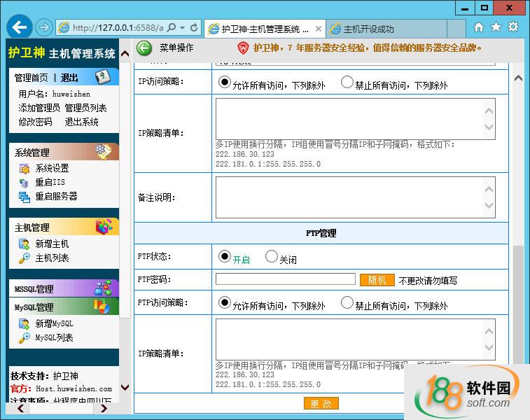Viewport: 530px width, 420px height.
Task: Select IP访问策略 禁止所有访问 radio option
Action: point(347,82)
